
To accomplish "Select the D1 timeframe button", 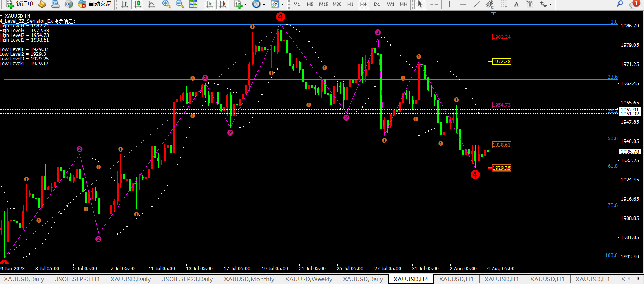I will [x=377, y=4].
